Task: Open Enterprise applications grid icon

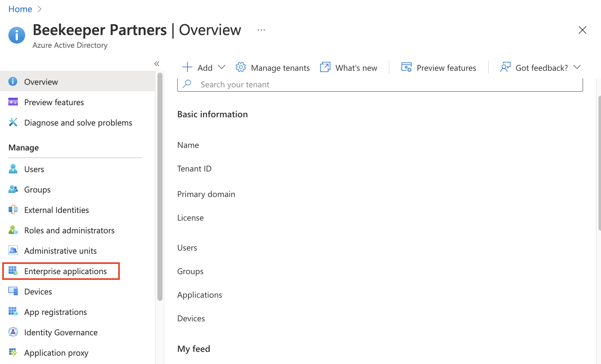Action: [x=13, y=271]
